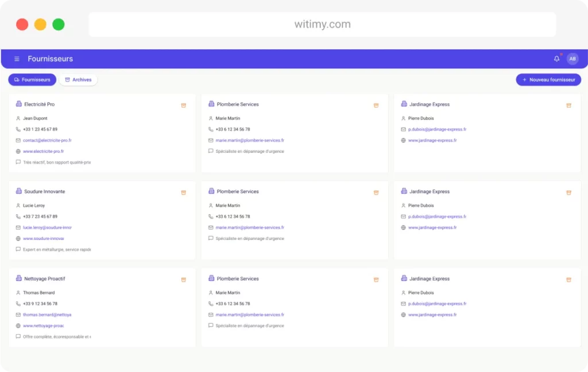The width and height of the screenshot is (588, 372).
Task: Archive Plomberie Services card beside Nettoyage Proactif
Action: click(376, 280)
